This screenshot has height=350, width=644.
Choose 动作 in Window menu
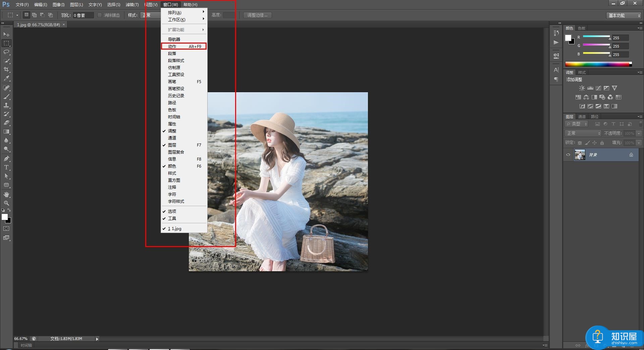pyautogui.click(x=184, y=46)
